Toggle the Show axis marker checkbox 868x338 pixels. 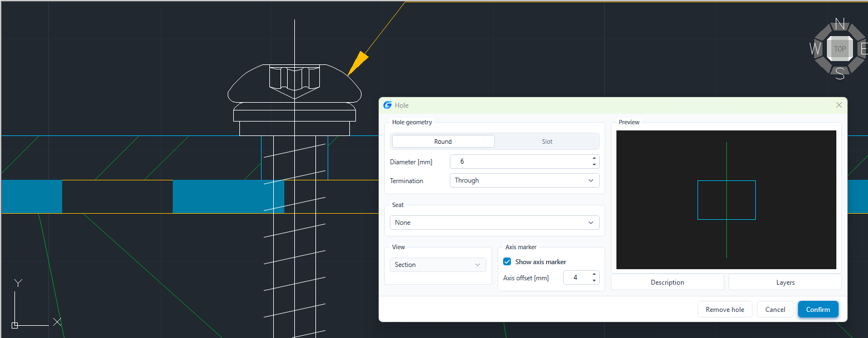click(507, 262)
